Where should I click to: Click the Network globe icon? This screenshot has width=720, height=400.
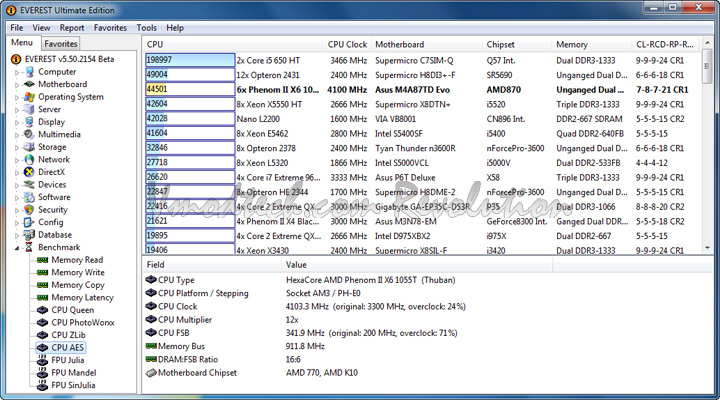click(x=29, y=159)
